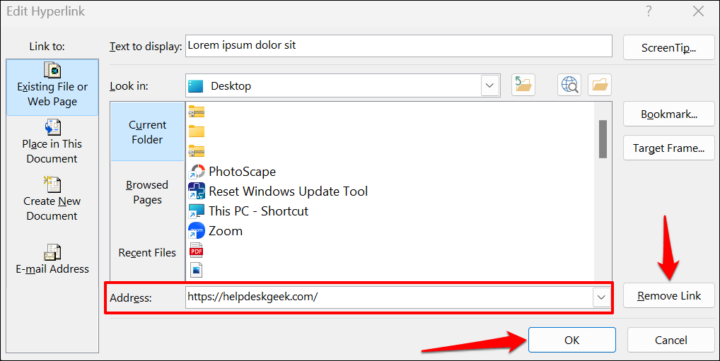The width and height of the screenshot is (720, 361).
Task: Expand the Look in Desktop dropdown
Action: pyautogui.click(x=489, y=85)
